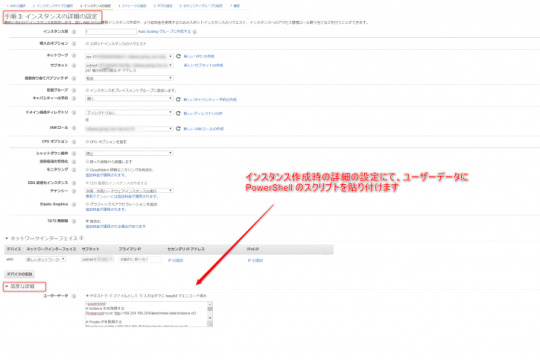
Task: Open the 配置グループ info icon
Action: point(74,90)
